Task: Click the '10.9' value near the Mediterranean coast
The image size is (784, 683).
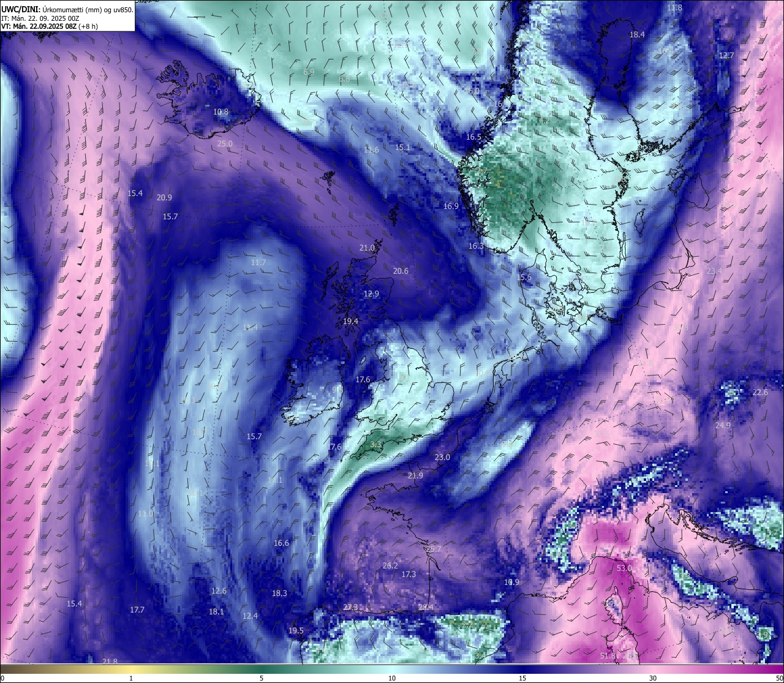Action: [x=511, y=583]
